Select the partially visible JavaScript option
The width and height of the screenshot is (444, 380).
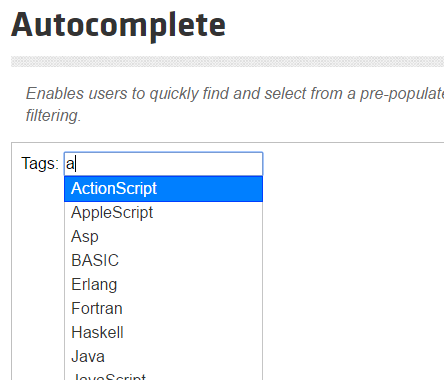tap(163, 375)
